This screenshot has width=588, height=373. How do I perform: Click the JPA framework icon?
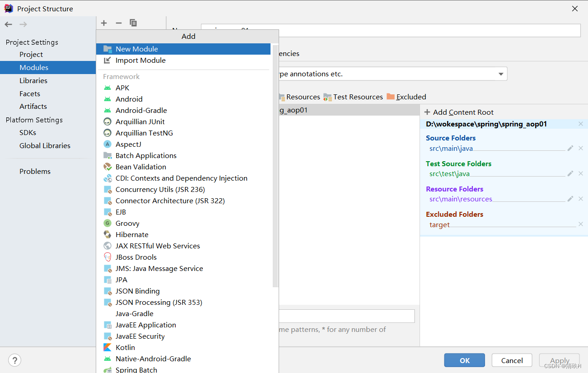click(x=107, y=280)
